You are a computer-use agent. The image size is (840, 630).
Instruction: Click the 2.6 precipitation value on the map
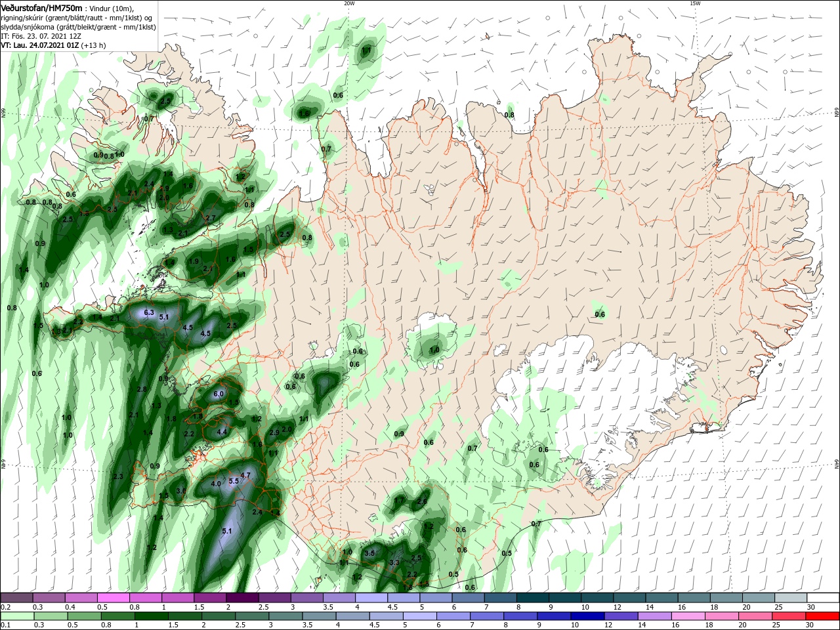pos(422,501)
